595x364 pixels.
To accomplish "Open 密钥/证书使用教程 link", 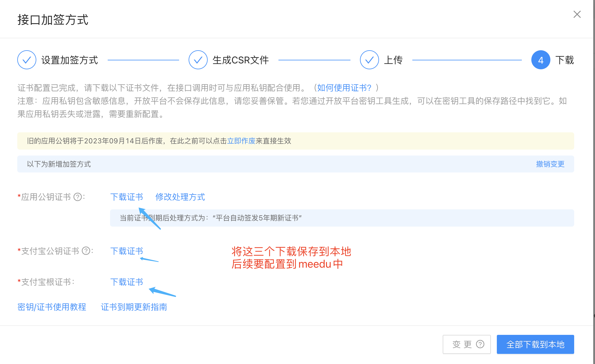I will pyautogui.click(x=52, y=307).
